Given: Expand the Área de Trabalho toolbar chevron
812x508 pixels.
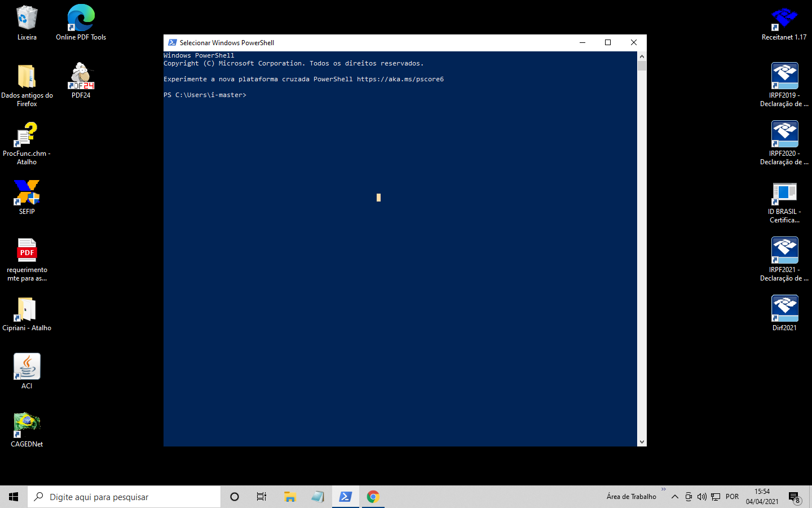Looking at the screenshot, I should point(663,489).
